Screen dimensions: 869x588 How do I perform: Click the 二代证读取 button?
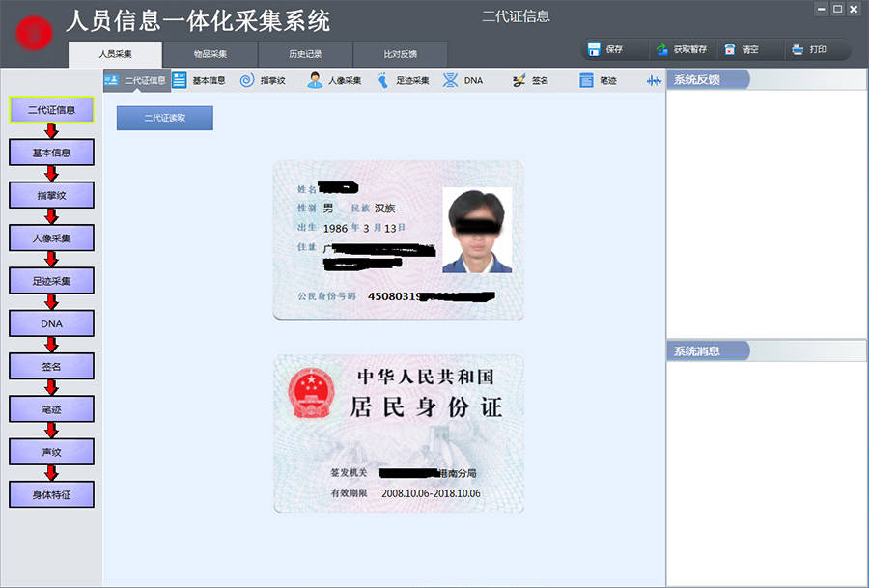[164, 118]
